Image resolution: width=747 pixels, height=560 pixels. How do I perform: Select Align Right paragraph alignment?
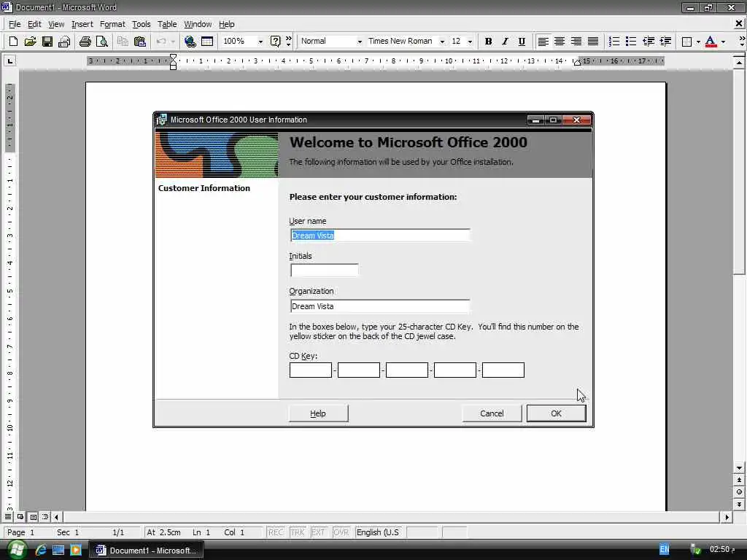pos(576,42)
